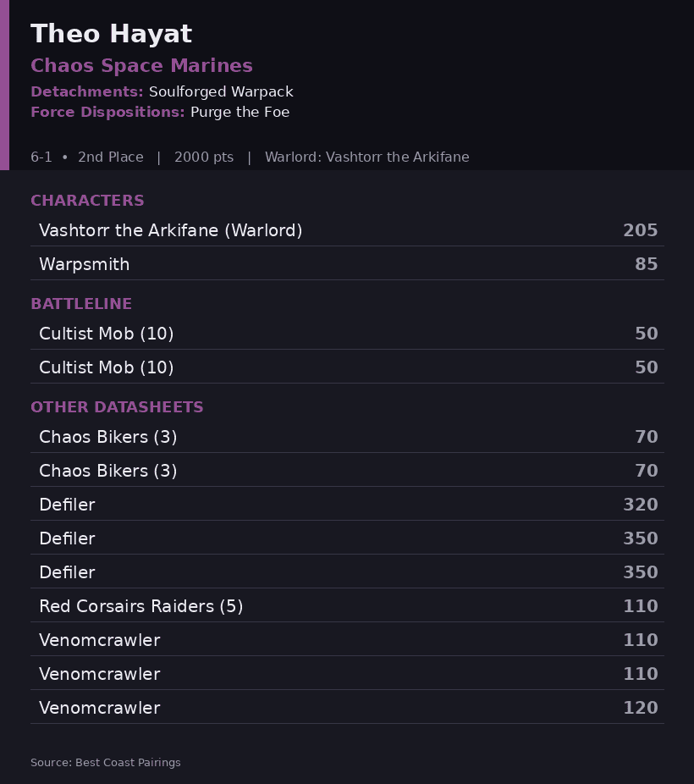Click the first Cultist Mob (10) row
The height and width of the screenshot is (784, 694).
pos(347,333)
